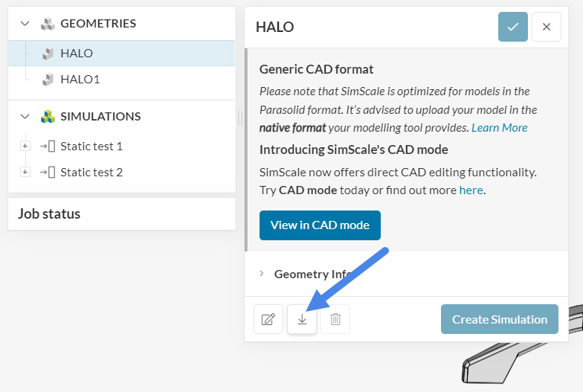Collapse the GEOMETRIES section chevron
Screen dimensions: 583x392
[25, 24]
